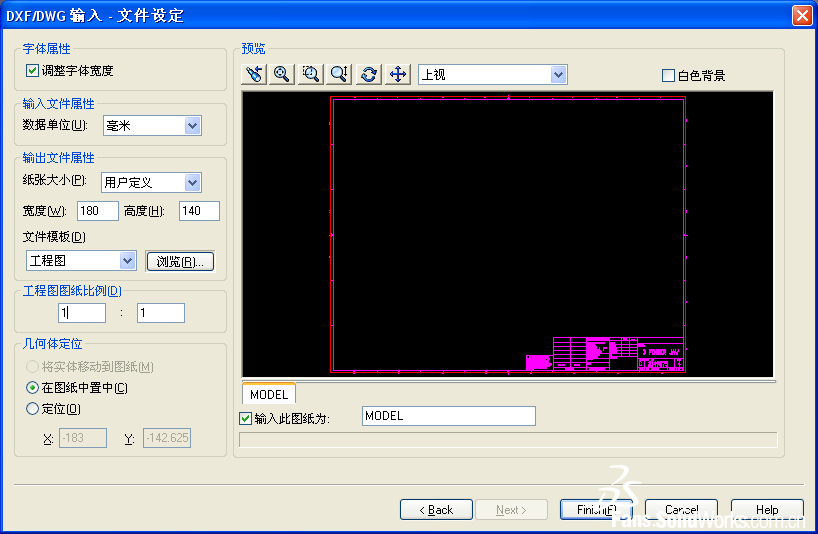Image resolution: width=818 pixels, height=534 pixels.
Task: Click the Cancel button
Action: point(681,510)
